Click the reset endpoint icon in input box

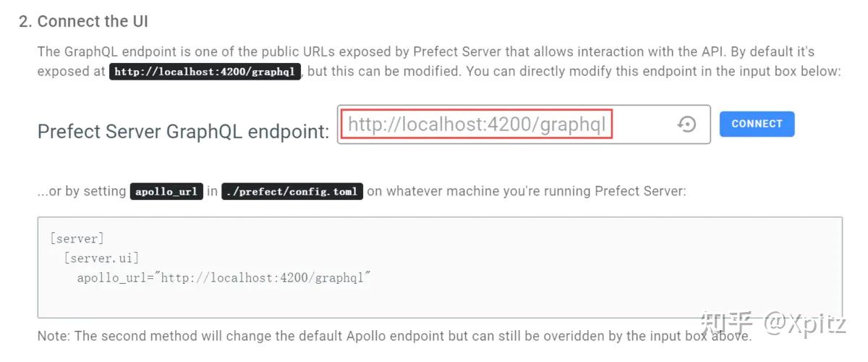click(x=686, y=125)
